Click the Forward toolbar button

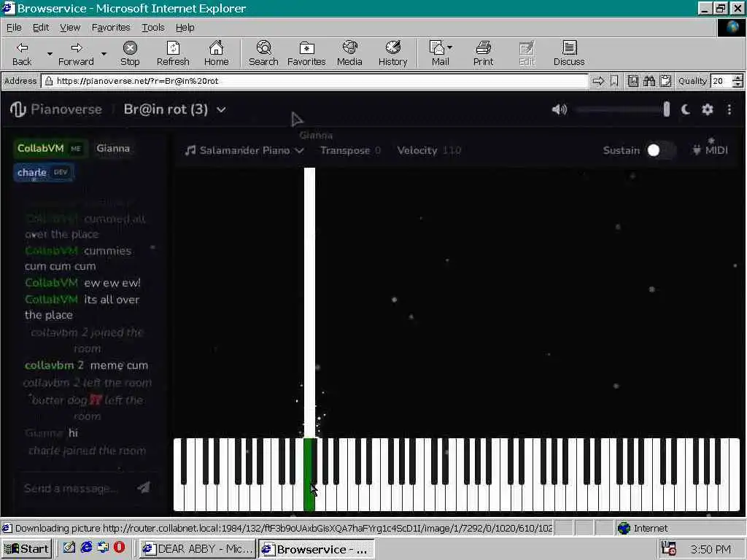(76, 53)
